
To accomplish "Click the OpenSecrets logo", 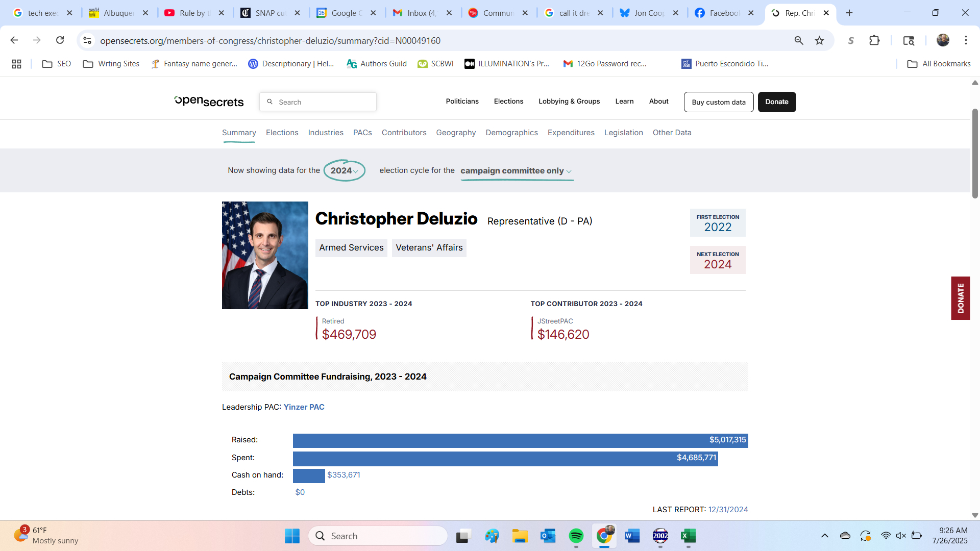I will click(x=209, y=102).
